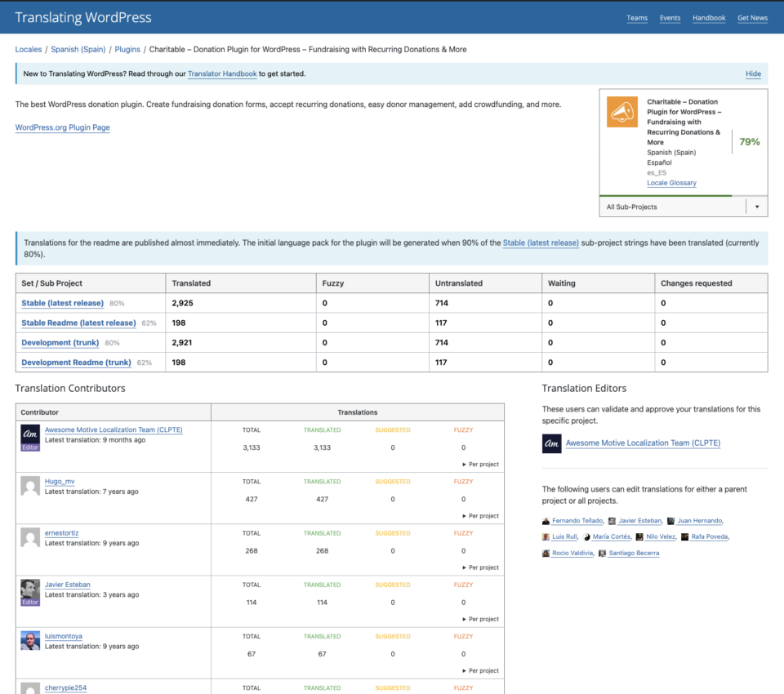This screenshot has width=784, height=694.
Task: Click Fernando Tellado's small avatar
Action: tap(546, 521)
